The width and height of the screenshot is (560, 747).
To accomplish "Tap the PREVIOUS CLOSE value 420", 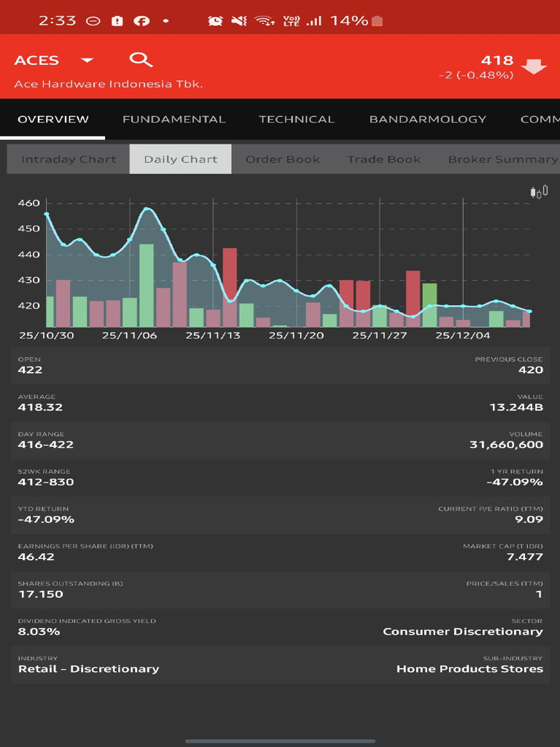I will pos(531,370).
